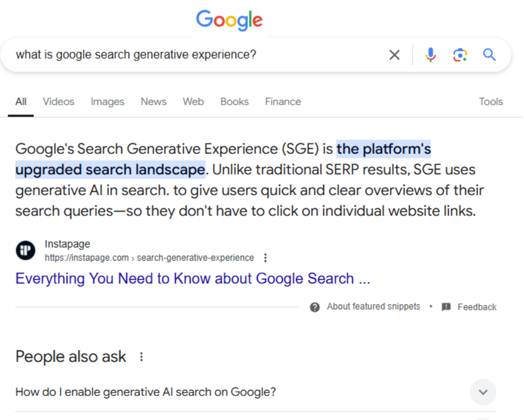Open the Tools filter options
The height and width of the screenshot is (420, 524).
491,102
